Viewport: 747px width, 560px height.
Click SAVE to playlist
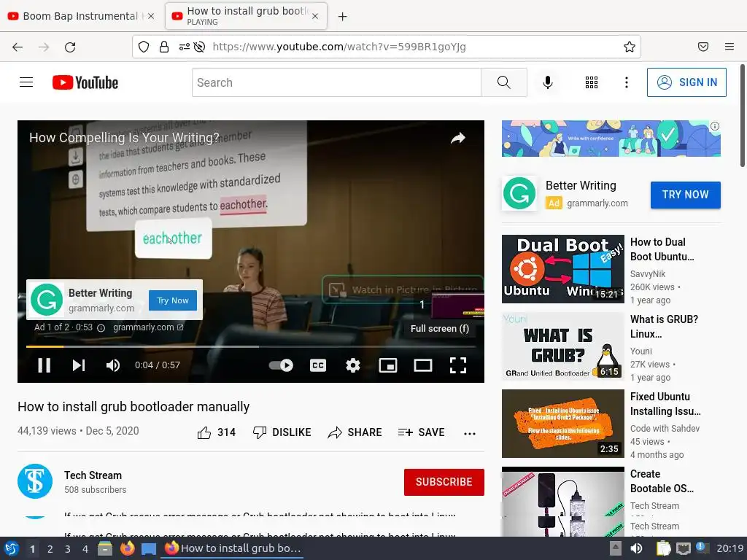point(421,432)
